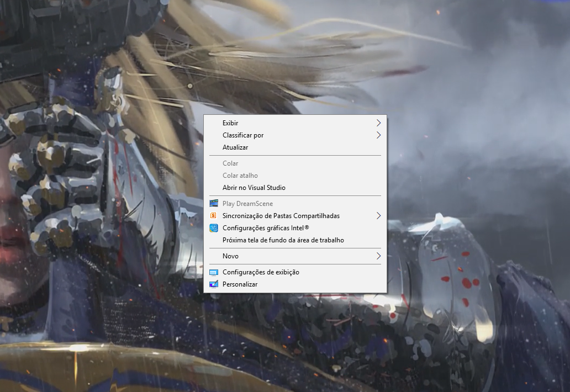The height and width of the screenshot is (392, 570).
Task: Click the display settings monitor icon
Action: [x=214, y=272]
